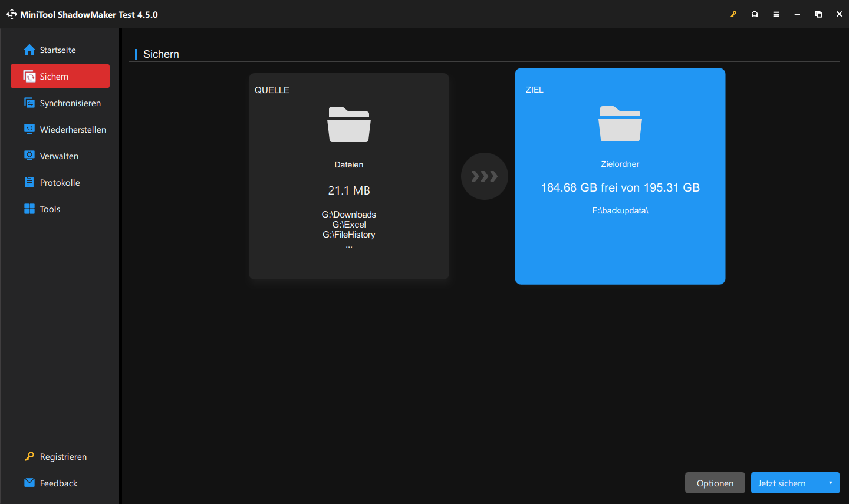This screenshot has height=504, width=849.
Task: Click the MiniTool ShadowMaker logo icon
Action: point(12,14)
